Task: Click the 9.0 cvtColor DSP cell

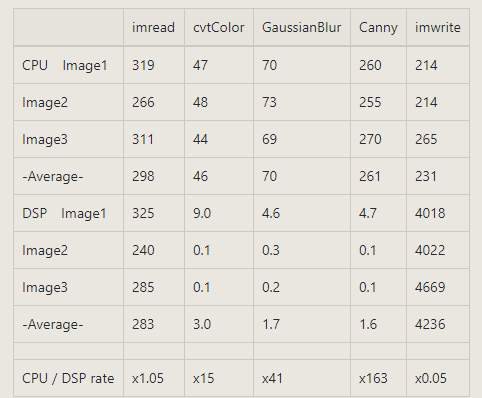Action: click(x=202, y=213)
